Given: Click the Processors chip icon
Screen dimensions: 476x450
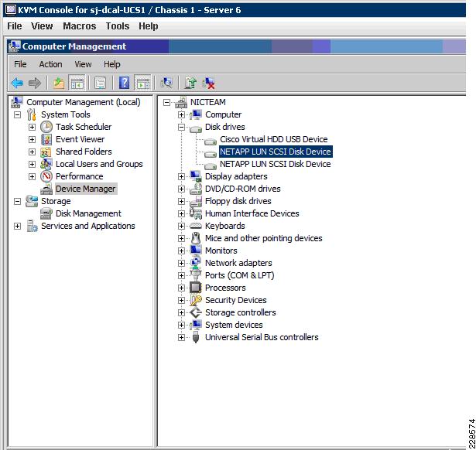Looking at the screenshot, I should pyautogui.click(x=196, y=288).
